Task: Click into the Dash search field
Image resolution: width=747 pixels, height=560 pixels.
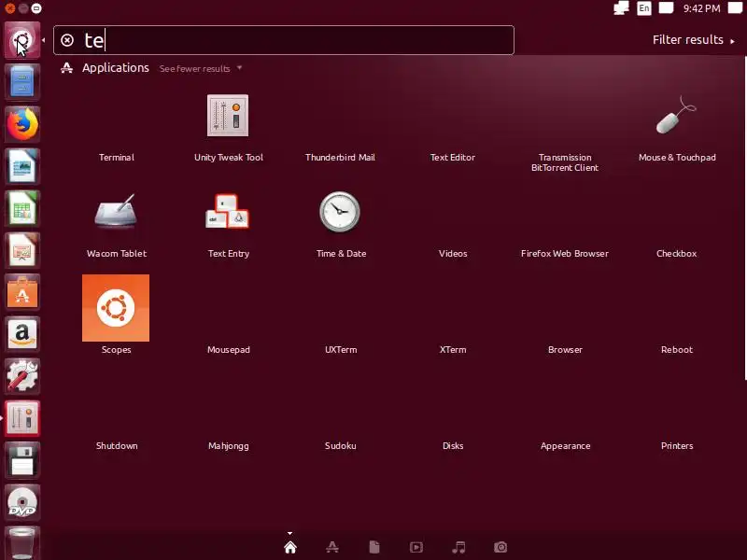Action: (284, 40)
